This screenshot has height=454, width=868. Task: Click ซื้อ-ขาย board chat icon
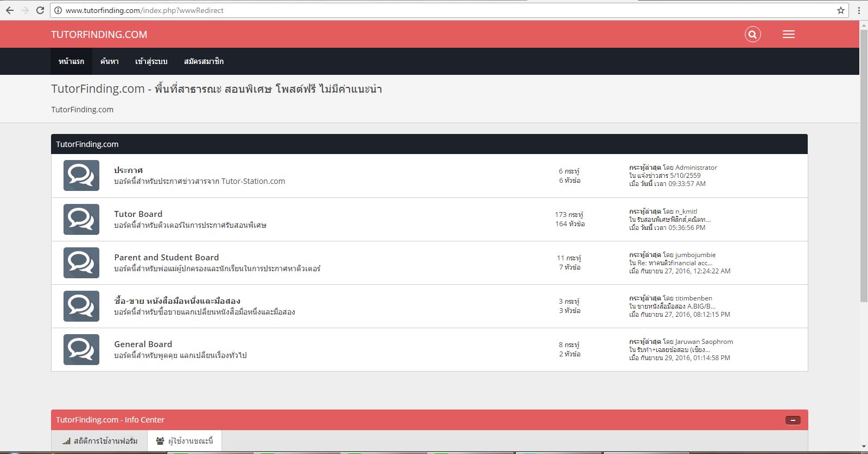pos(81,306)
